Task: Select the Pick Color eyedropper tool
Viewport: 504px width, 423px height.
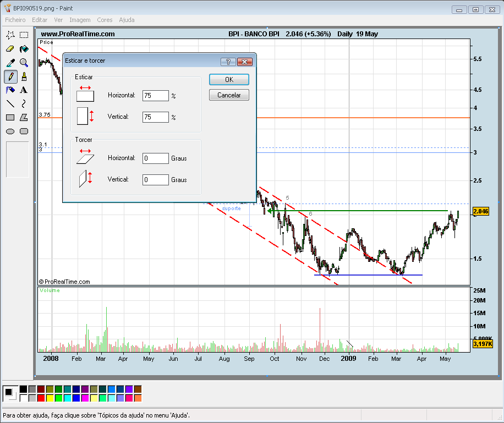Action: [x=10, y=63]
